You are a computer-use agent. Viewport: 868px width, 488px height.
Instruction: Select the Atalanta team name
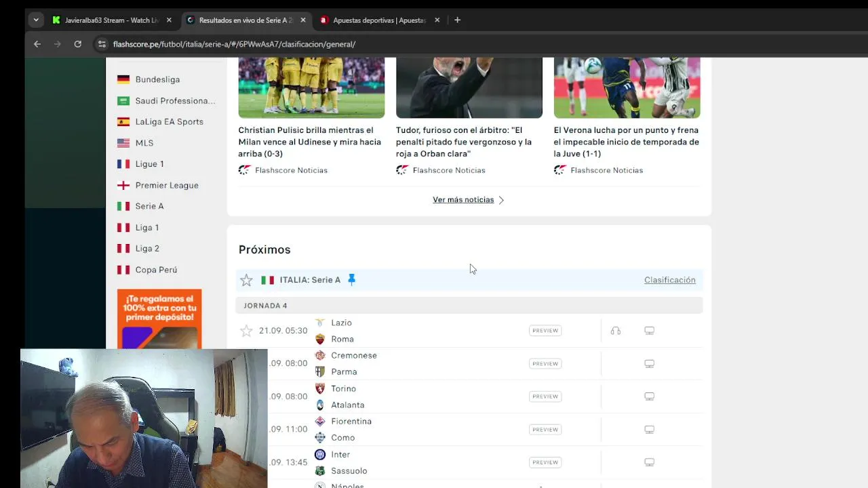coord(348,405)
